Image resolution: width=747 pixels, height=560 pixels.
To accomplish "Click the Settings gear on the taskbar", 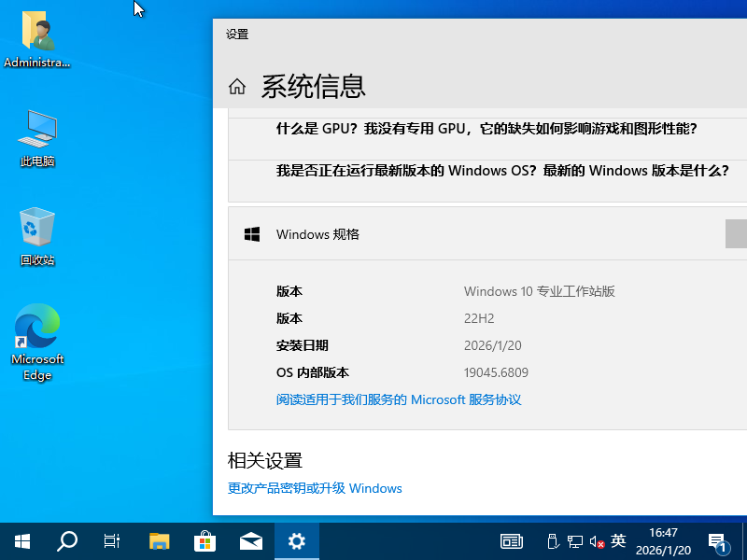I will click(x=297, y=540).
